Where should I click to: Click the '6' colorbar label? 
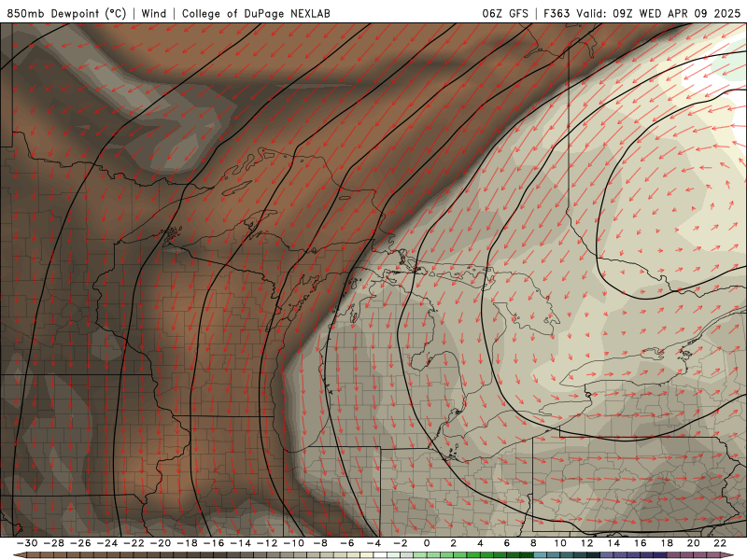click(506, 543)
